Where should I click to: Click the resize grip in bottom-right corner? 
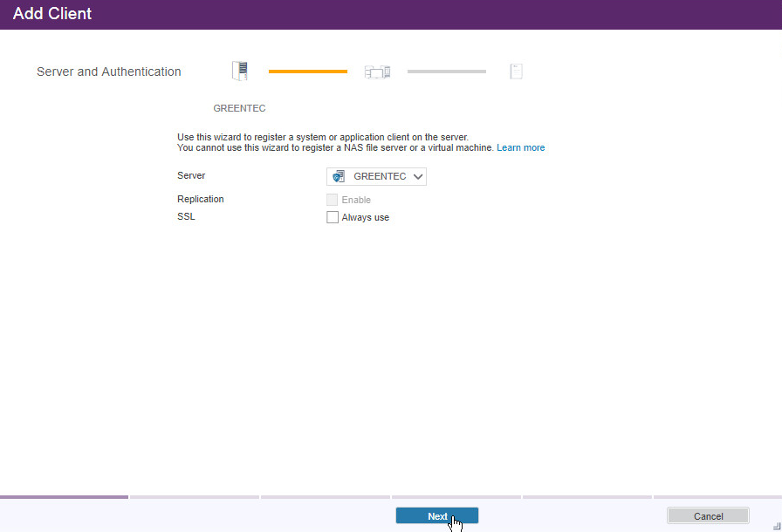pyautogui.click(x=775, y=525)
